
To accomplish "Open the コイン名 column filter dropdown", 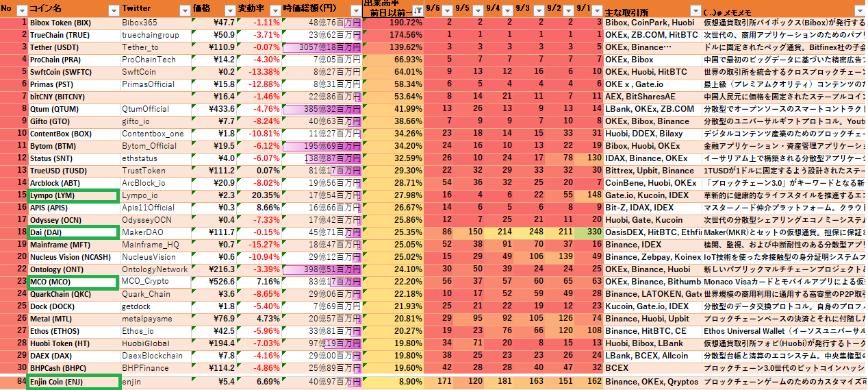I will 112,10.
